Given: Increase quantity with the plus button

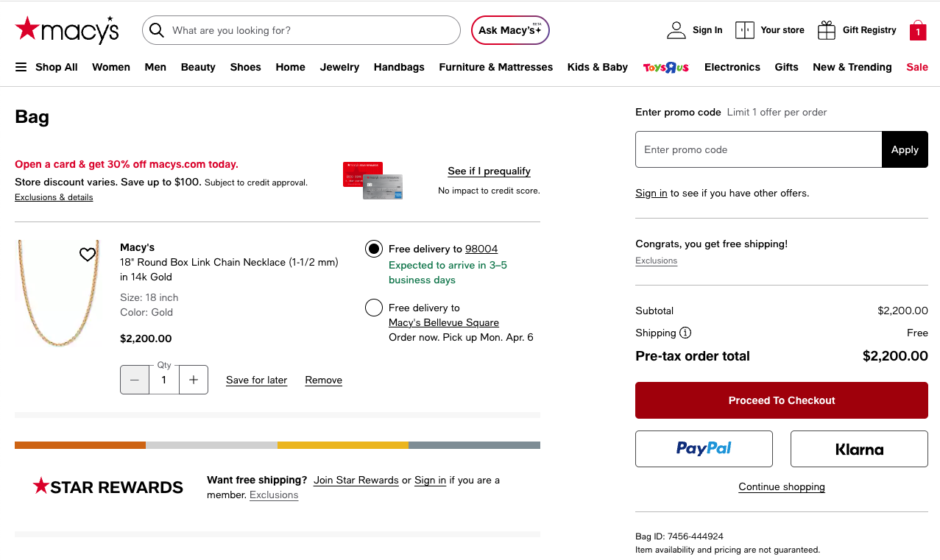Looking at the screenshot, I should pyautogui.click(x=194, y=380).
